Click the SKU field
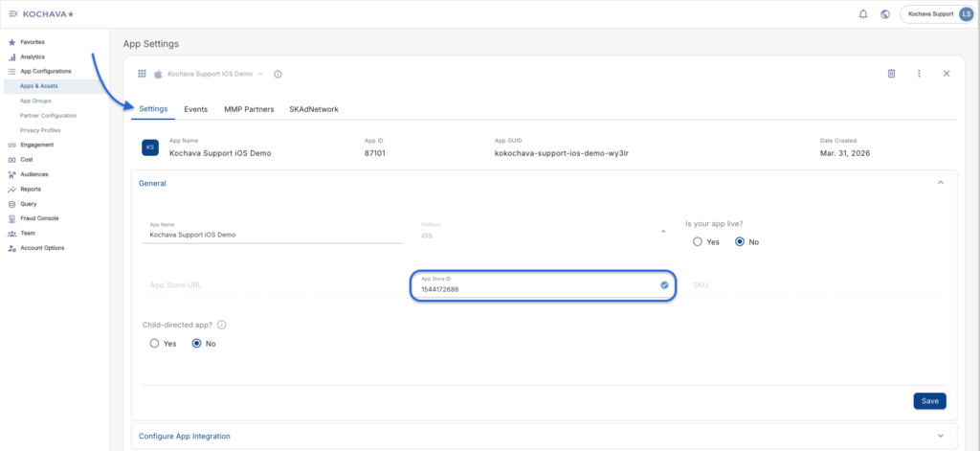The width and height of the screenshot is (980, 451). (815, 285)
